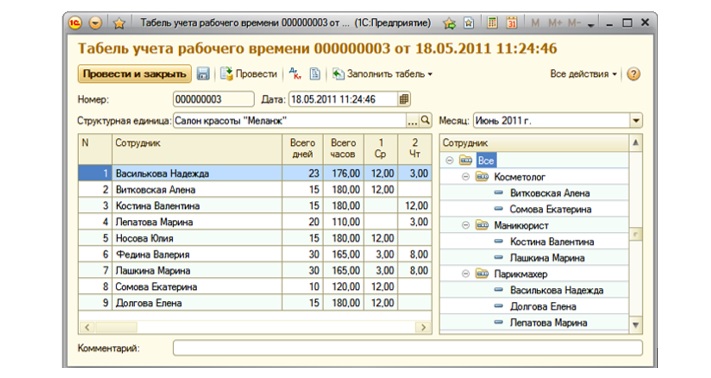Select 'Костина Валентина' in employee tree
This screenshot has height=378, width=711.
[552, 242]
